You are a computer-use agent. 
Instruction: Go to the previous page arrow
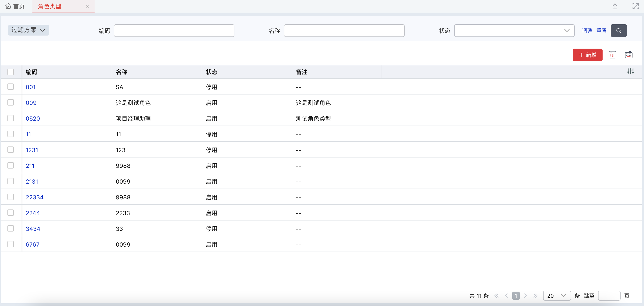pyautogui.click(x=506, y=296)
